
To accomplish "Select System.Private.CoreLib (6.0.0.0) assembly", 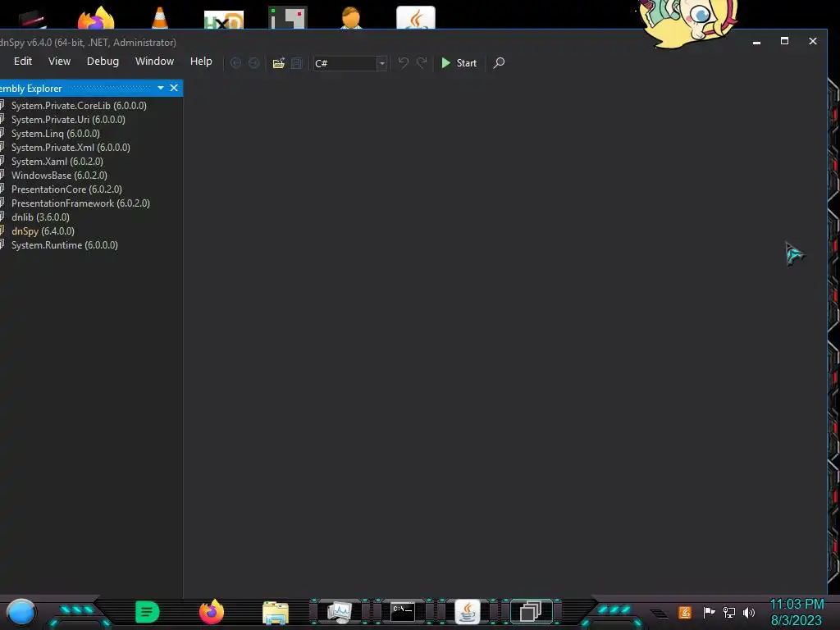I will click(x=79, y=106).
